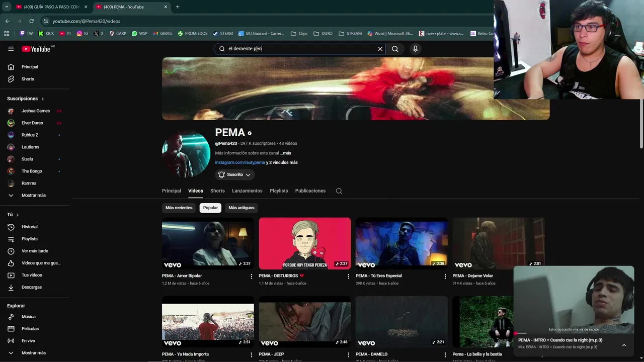This screenshot has height=362, width=644.
Task: Open PEMA - Amor Bipolar thumbnail
Action: 208,243
